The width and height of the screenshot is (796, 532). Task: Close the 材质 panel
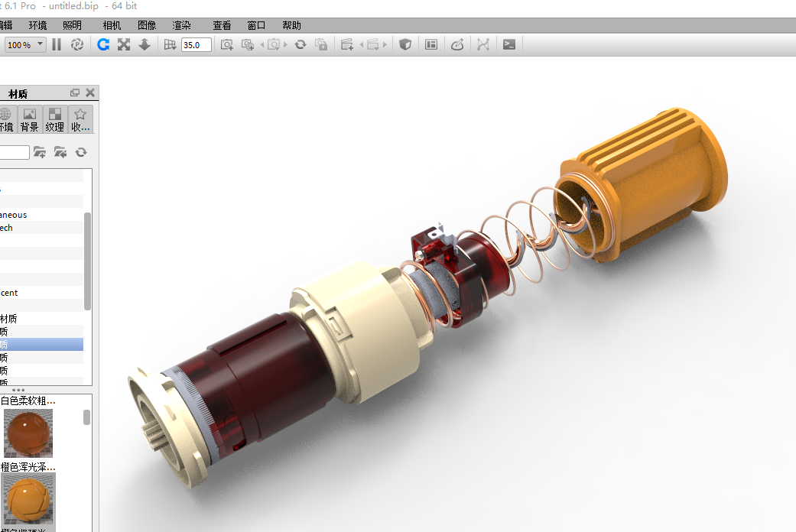[x=90, y=92]
